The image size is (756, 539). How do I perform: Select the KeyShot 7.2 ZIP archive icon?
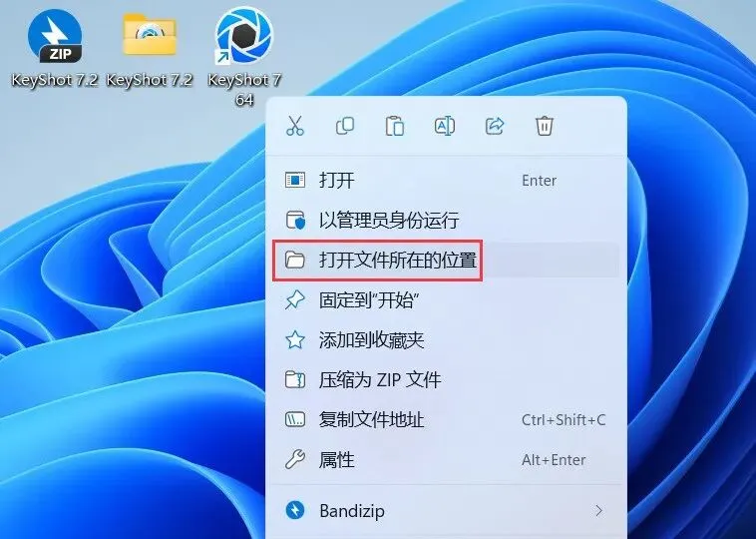click(55, 37)
